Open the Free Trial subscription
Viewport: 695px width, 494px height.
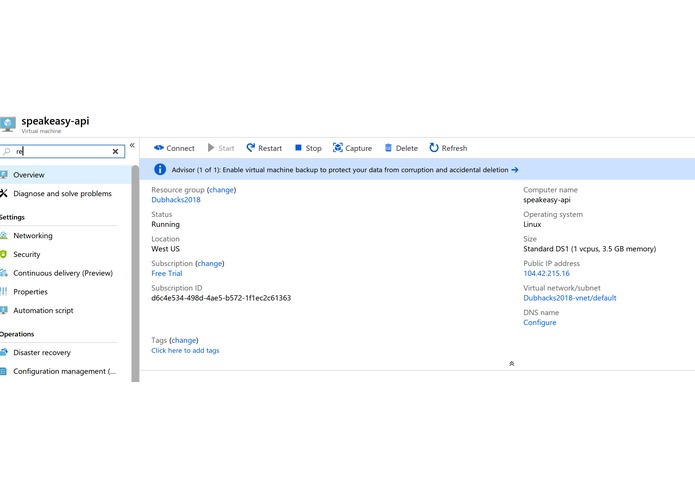coord(167,273)
